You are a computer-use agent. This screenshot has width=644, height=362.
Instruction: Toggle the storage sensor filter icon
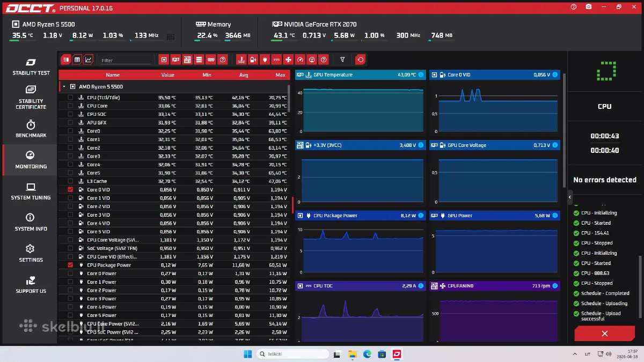click(x=199, y=60)
